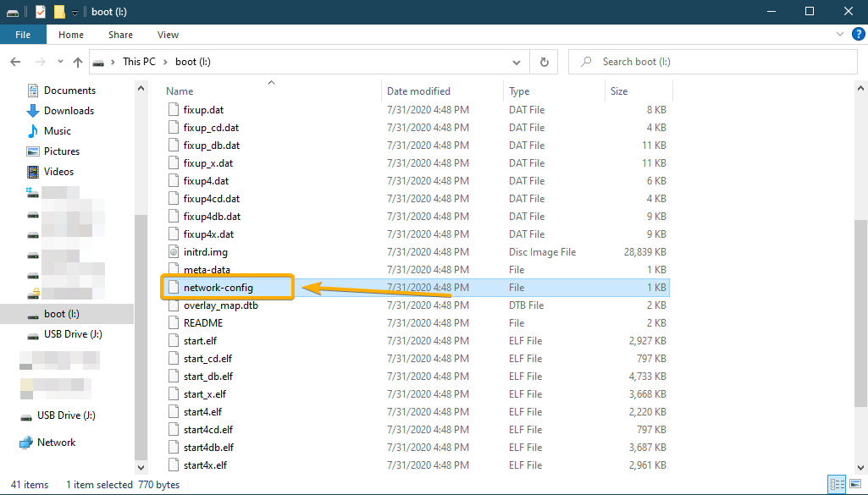
Task: Open Downloads in the navigation pane
Action: pyautogui.click(x=69, y=111)
